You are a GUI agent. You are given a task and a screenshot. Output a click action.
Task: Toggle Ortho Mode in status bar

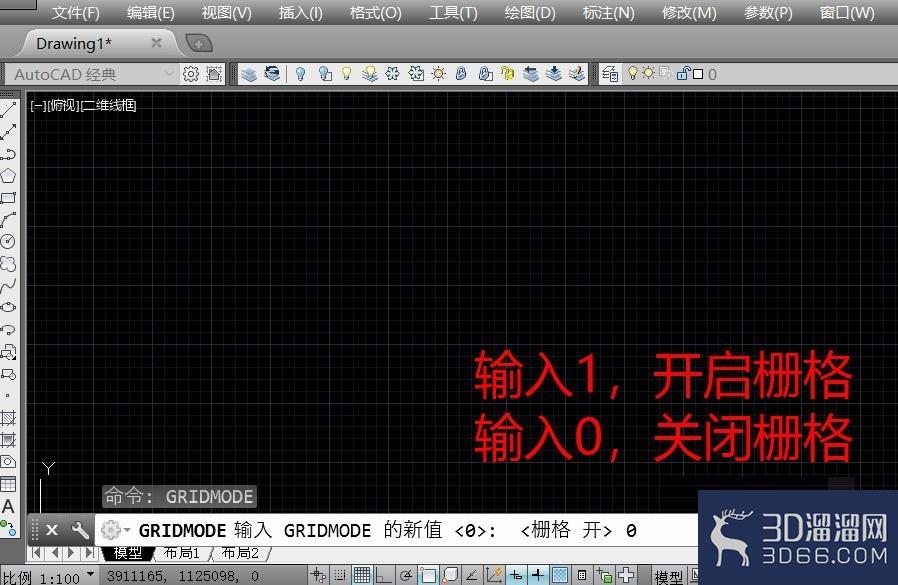click(x=383, y=575)
